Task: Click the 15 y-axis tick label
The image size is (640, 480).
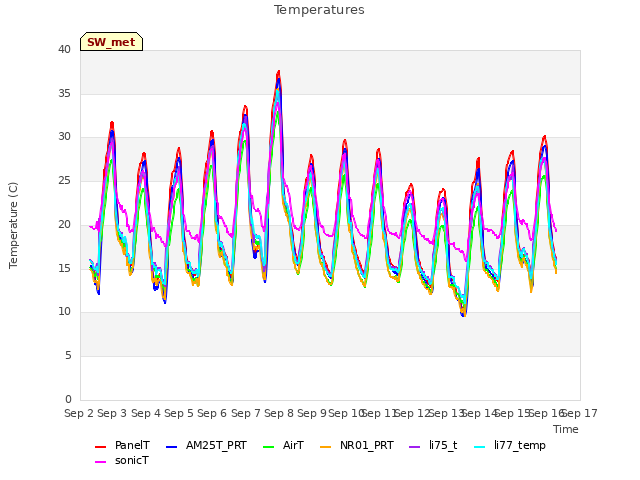Action: [64, 268]
